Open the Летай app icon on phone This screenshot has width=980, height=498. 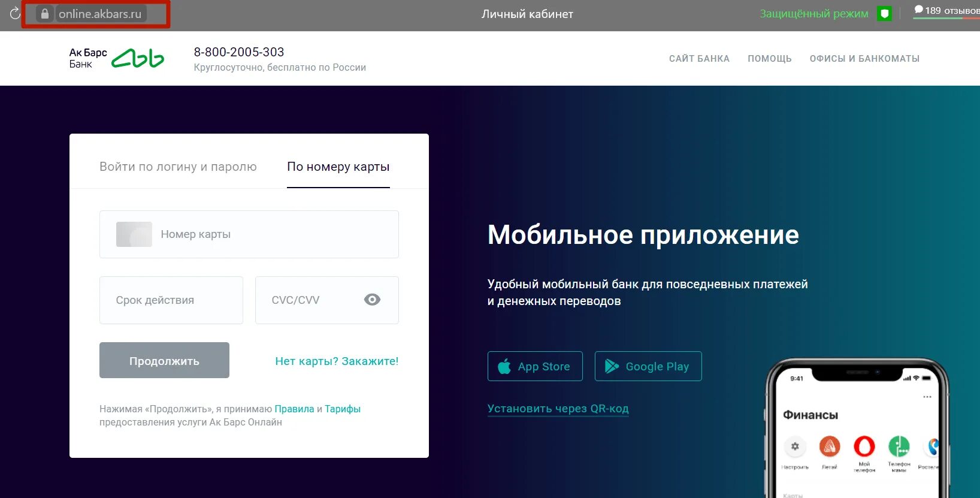click(830, 446)
